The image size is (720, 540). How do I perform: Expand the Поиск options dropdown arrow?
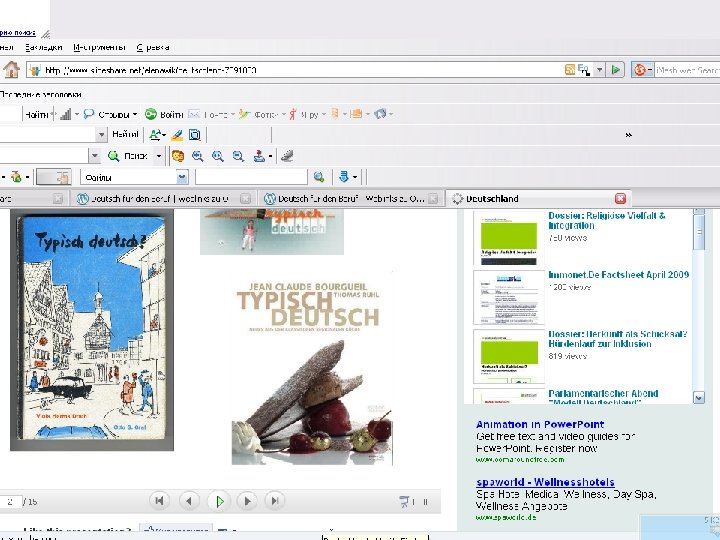pos(158,156)
